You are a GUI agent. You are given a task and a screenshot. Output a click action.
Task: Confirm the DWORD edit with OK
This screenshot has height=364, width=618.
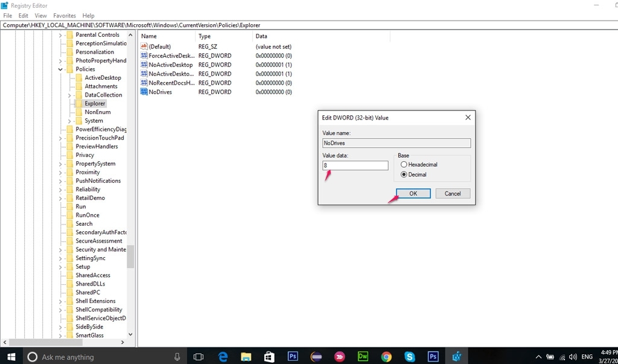click(413, 194)
